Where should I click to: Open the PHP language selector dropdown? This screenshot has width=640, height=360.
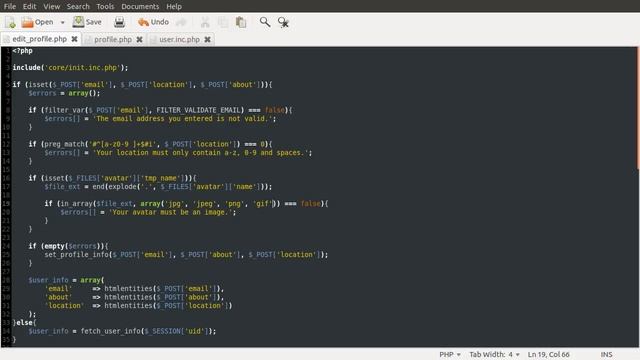(450, 354)
